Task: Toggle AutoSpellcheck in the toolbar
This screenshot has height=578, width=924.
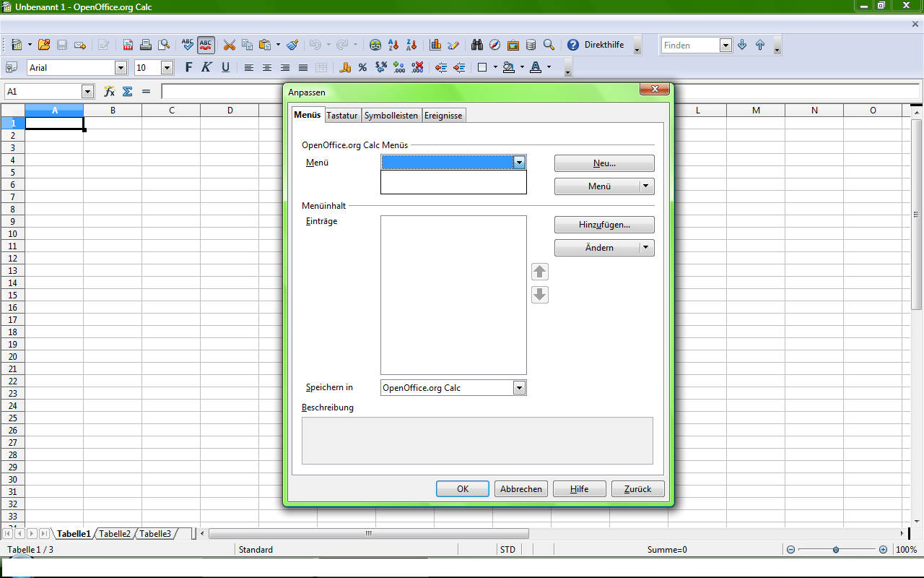Action: [206, 45]
